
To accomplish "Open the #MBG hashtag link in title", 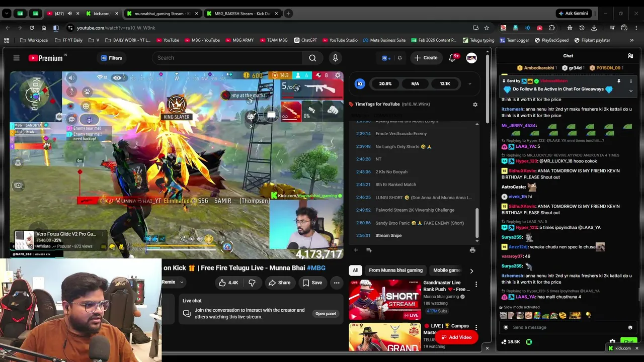I will (x=316, y=268).
